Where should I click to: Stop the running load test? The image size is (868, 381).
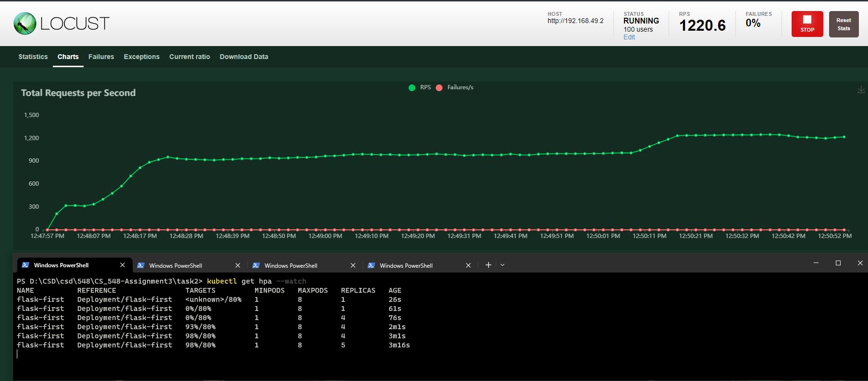point(807,24)
